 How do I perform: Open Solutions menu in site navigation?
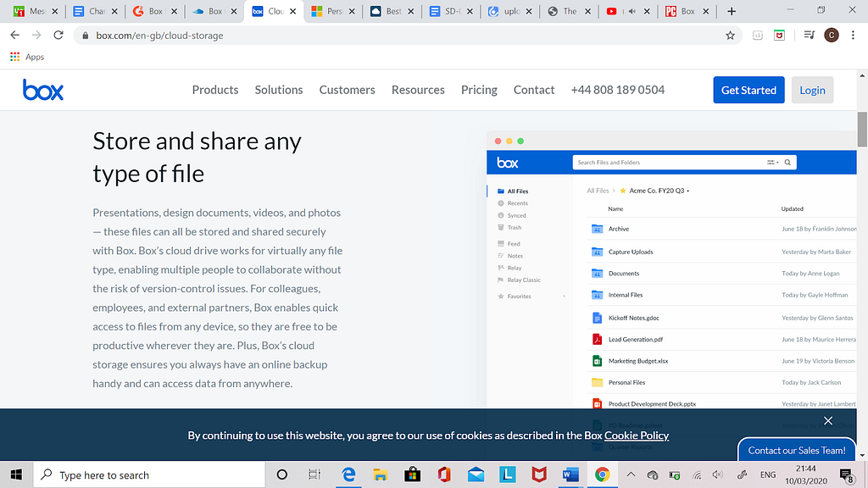click(278, 90)
